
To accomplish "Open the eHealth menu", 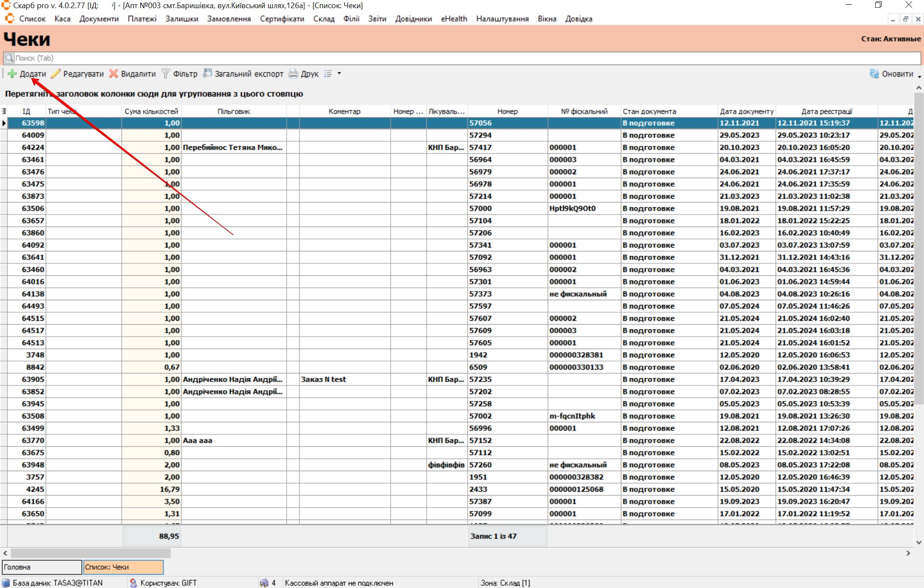I will [454, 19].
